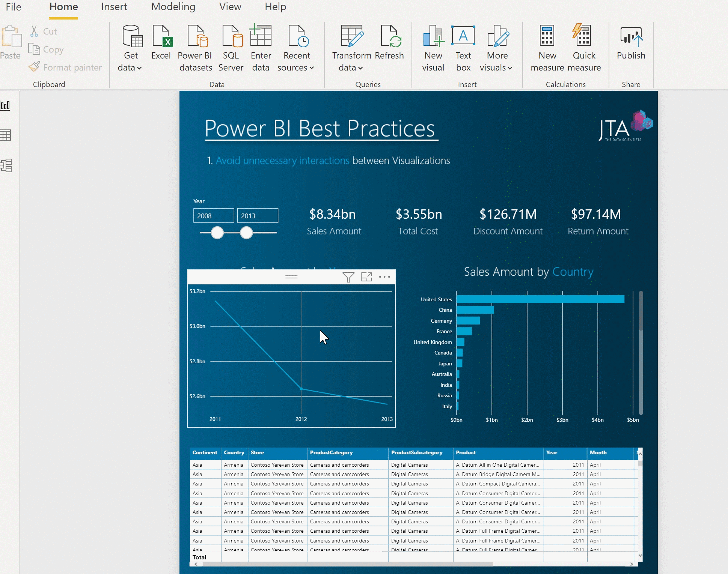Open the Help tab
Screen dimensions: 728x574
[276, 7]
